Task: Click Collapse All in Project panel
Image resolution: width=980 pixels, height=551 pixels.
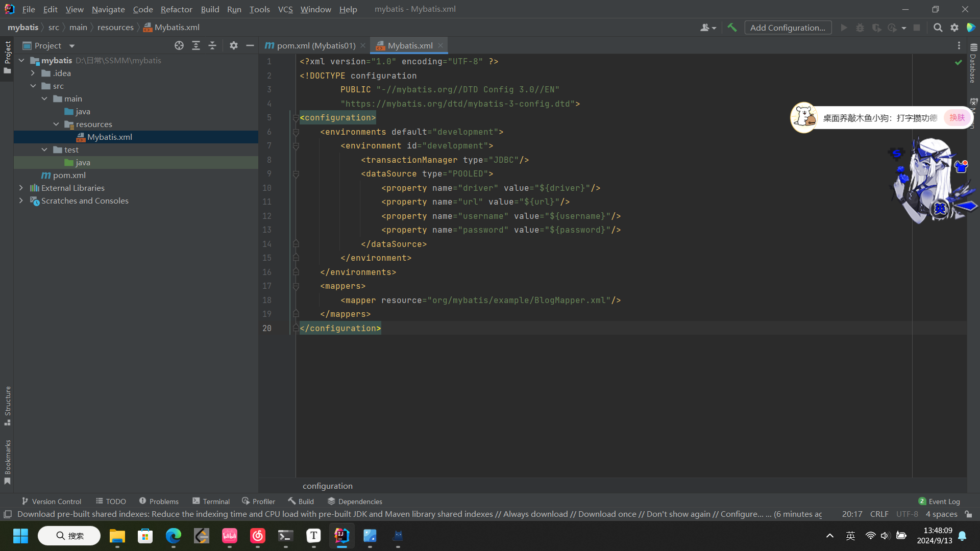Action: coord(212,45)
